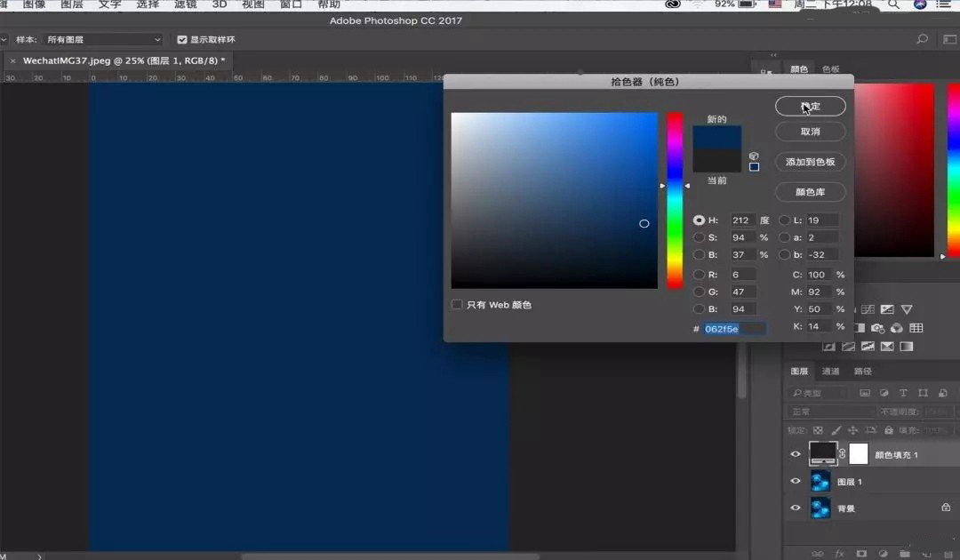The image size is (960, 560).
Task: Select the G green radio button
Action: point(699,292)
